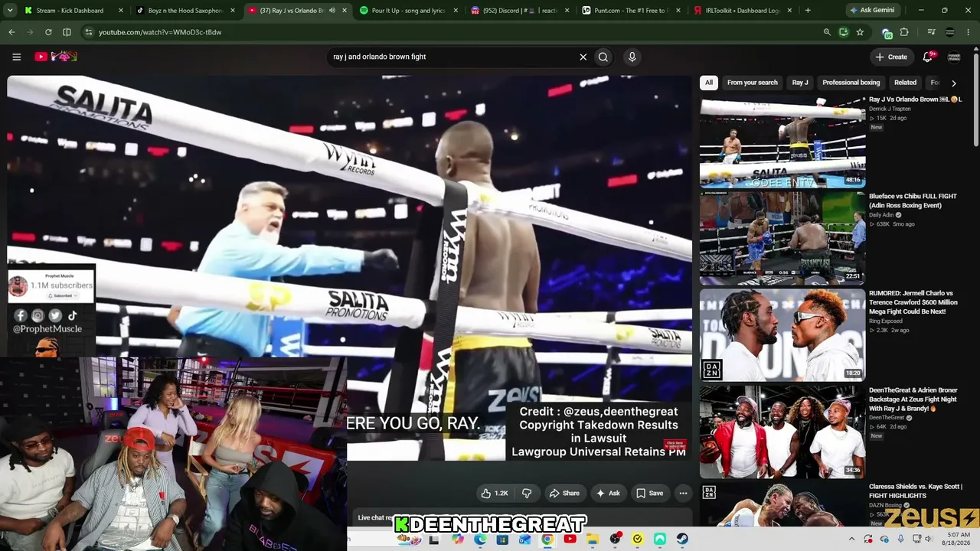Open the Copilot icon in taskbar
This screenshot has width=980, height=551.
458,540
